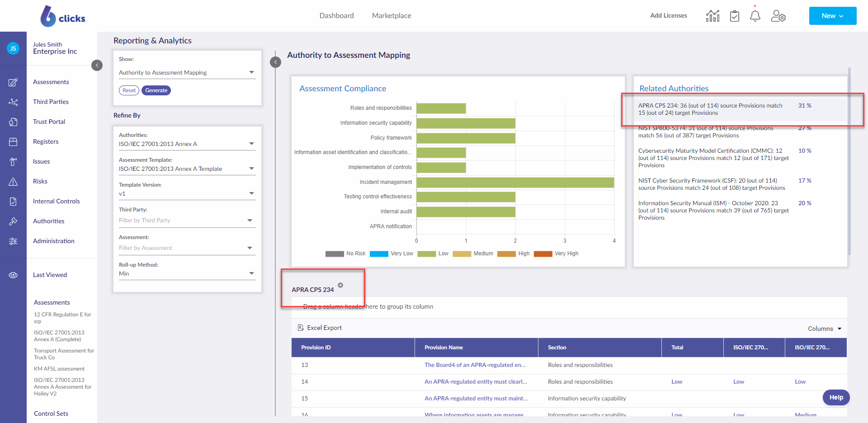Screen dimensions: 868x423
Task: Click the JS user avatar
Action: point(13,48)
